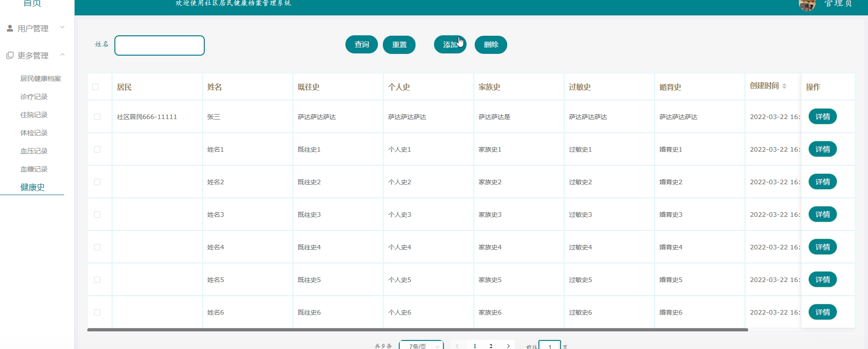Open 详情 for the 姓名2 row
Viewport: 868px width, 349px height.
pyautogui.click(x=823, y=182)
